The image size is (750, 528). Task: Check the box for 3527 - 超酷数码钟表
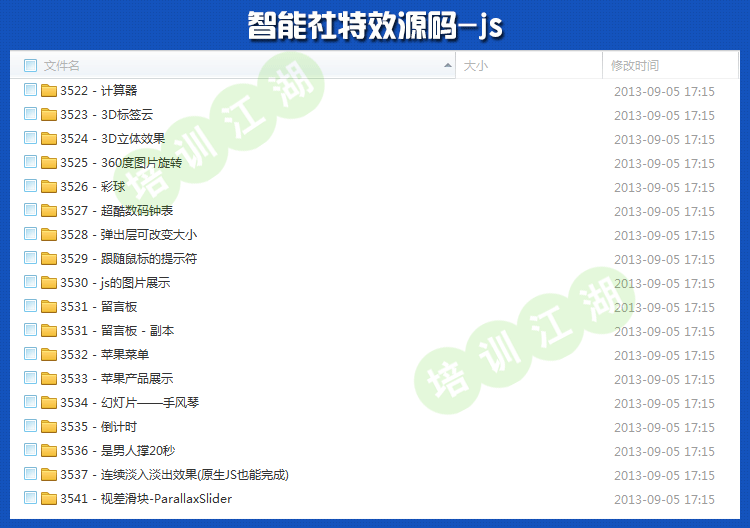(30, 209)
